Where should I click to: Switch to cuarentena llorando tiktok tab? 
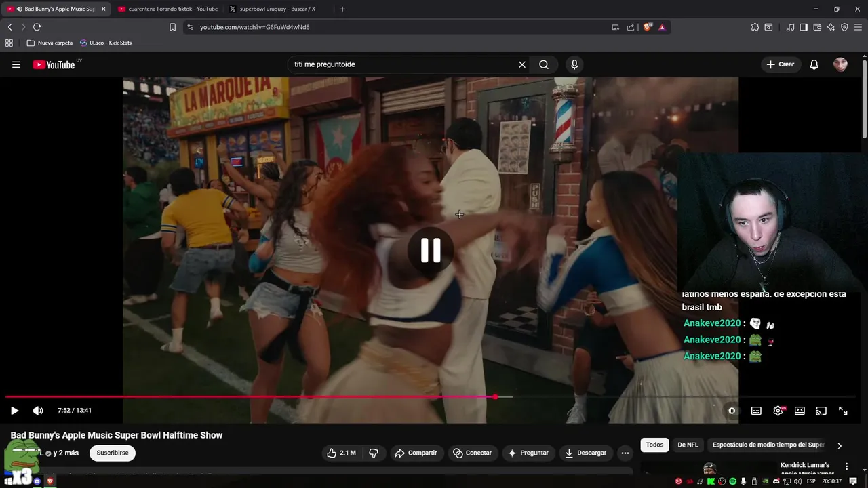coord(167,9)
